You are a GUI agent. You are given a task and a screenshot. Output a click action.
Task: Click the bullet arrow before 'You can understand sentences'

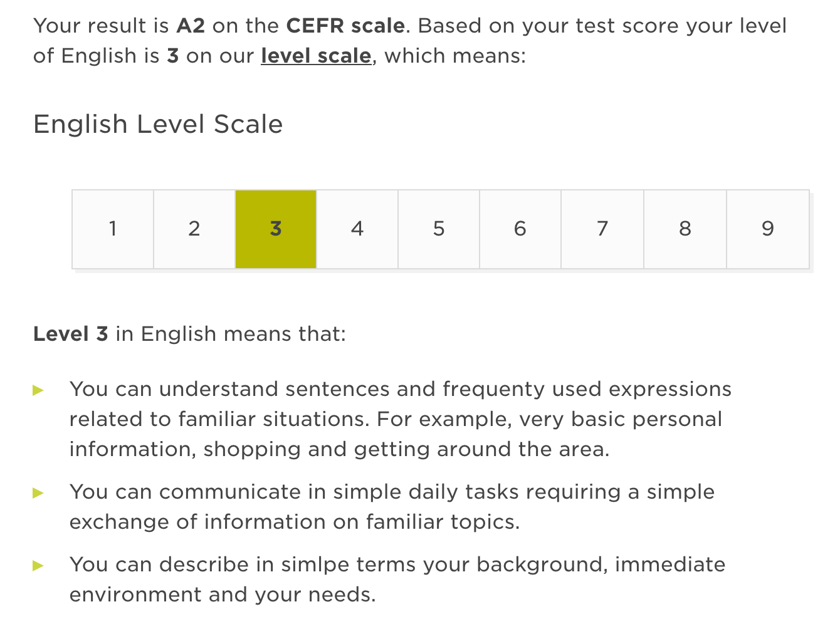click(x=38, y=390)
